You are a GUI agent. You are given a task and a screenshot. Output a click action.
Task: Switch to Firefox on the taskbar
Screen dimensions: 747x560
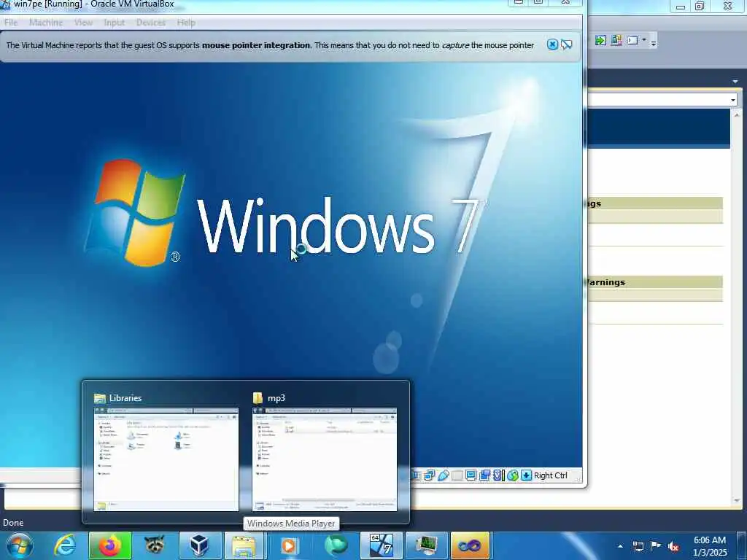109,545
